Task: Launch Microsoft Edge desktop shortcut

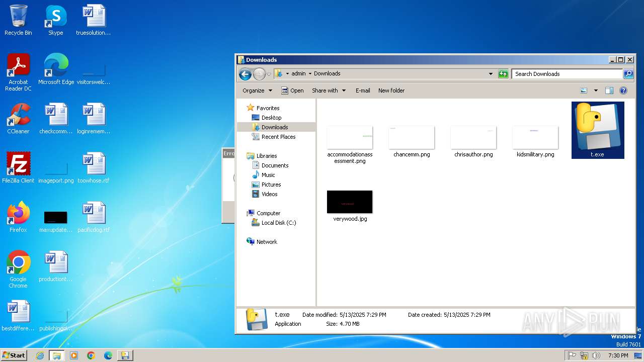Action: pyautogui.click(x=56, y=69)
